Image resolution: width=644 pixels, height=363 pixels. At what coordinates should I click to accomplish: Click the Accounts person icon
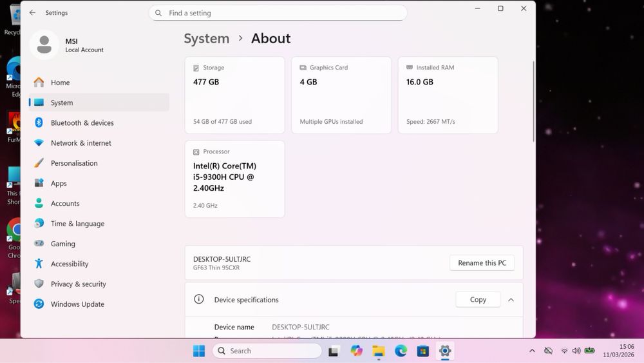click(39, 203)
